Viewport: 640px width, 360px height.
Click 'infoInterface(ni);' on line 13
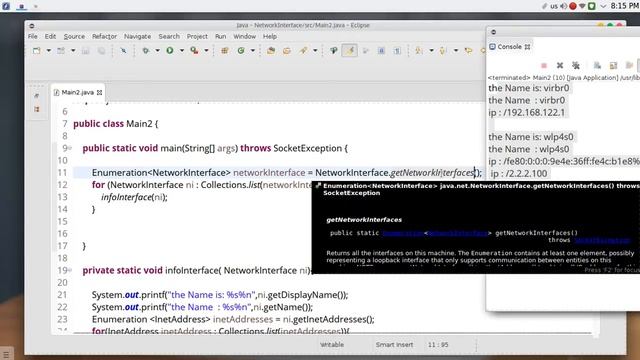click(134, 197)
